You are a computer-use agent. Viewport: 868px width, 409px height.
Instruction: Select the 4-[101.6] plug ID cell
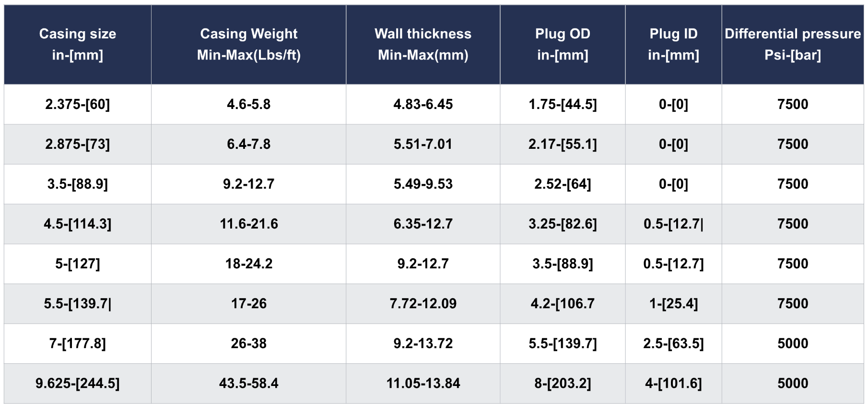click(673, 383)
